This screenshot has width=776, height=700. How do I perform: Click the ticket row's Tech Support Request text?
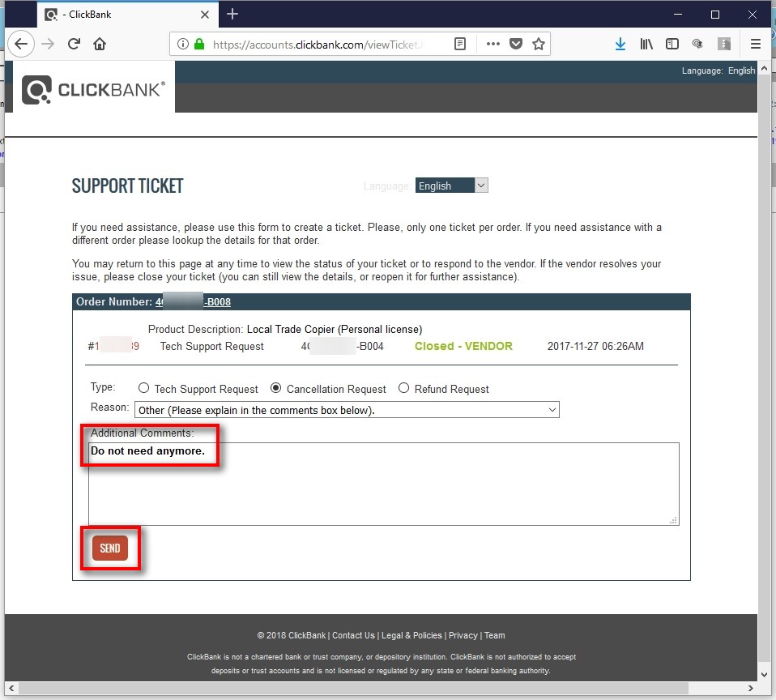coord(211,346)
